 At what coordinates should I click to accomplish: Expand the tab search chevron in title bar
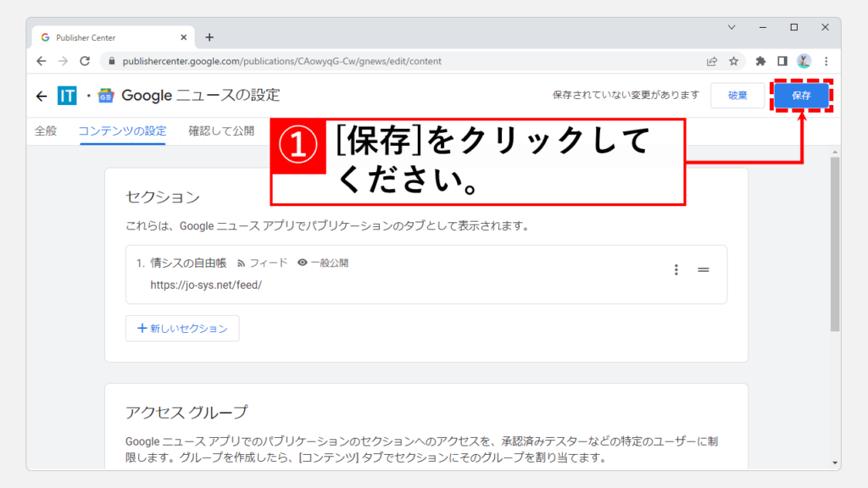point(732,27)
